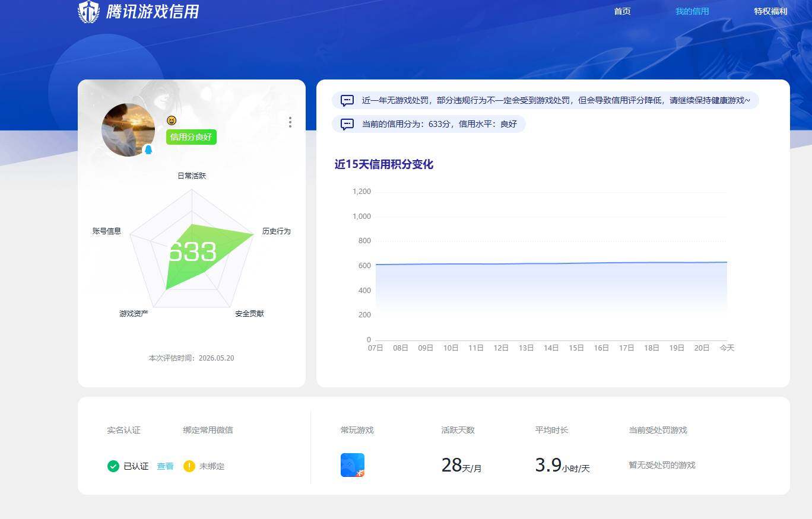This screenshot has width=812, height=519.
Task: Click the 近15天信用积分变化 chart title
Action: tap(384, 165)
